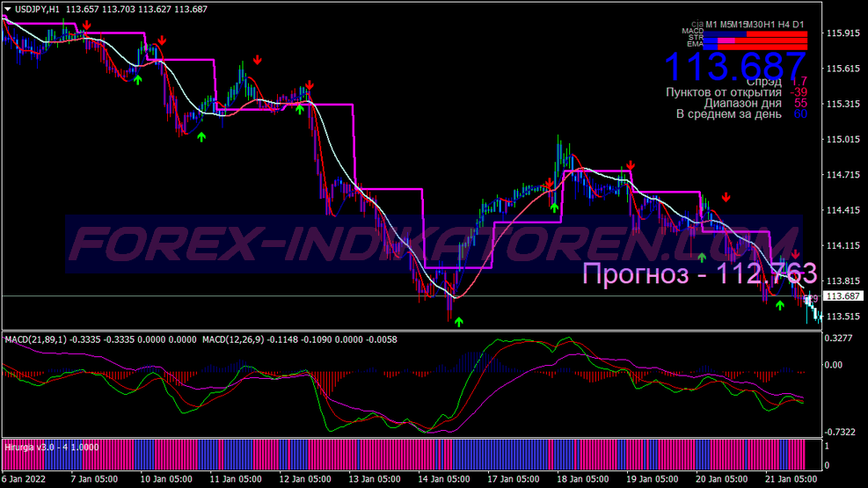Click the USDJPY,H1 chart title
The height and width of the screenshot is (488, 868).
(37, 9)
